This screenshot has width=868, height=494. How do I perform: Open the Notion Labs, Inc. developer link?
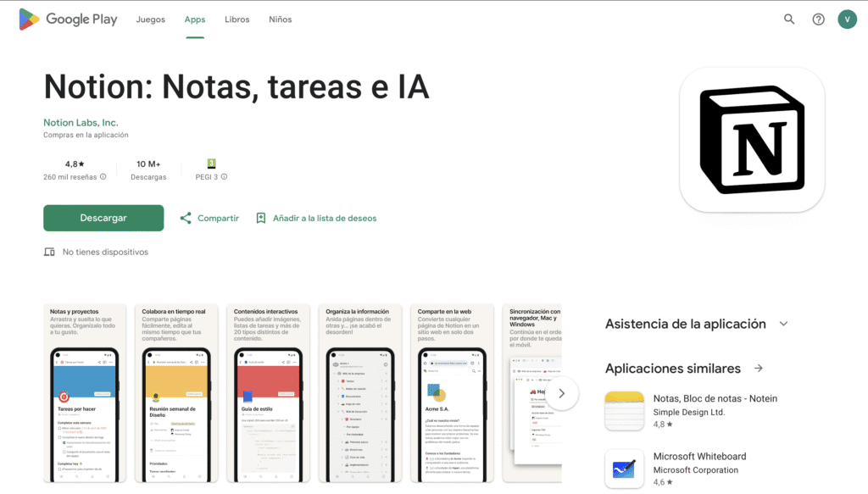pos(81,123)
